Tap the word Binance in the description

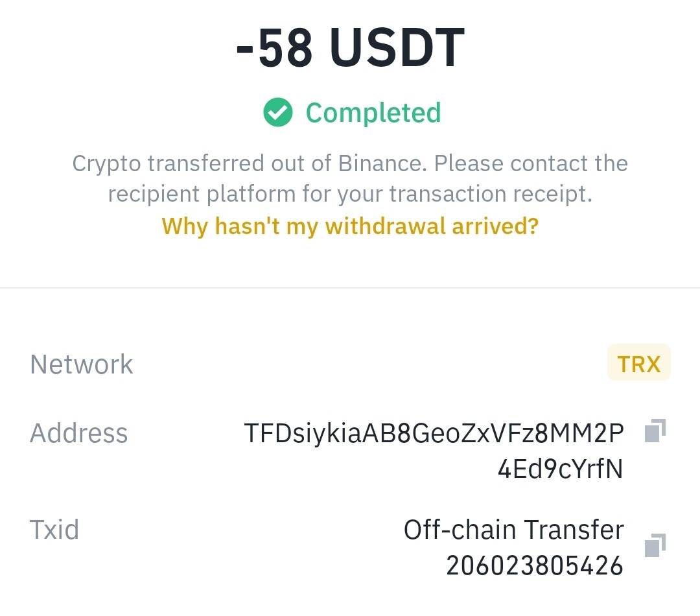(382, 163)
